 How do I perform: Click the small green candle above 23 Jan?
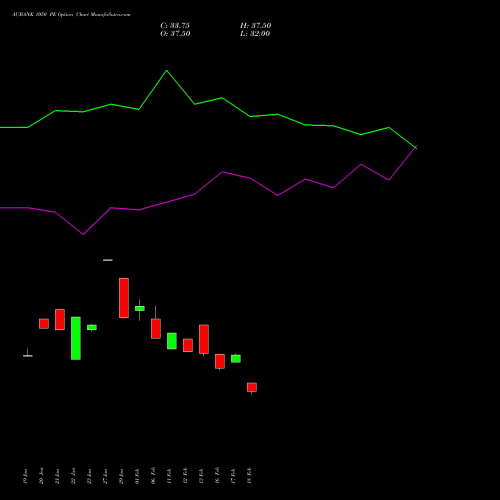coord(92,327)
